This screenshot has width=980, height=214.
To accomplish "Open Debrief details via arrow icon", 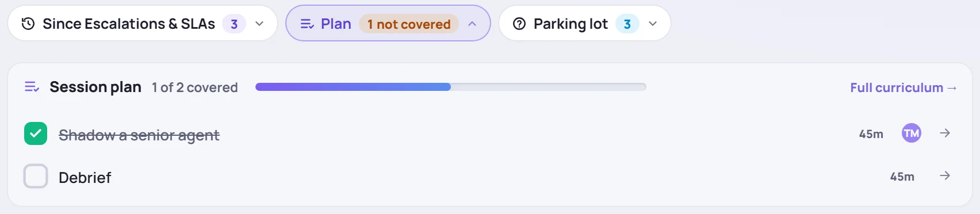I will pyautogui.click(x=945, y=175).
